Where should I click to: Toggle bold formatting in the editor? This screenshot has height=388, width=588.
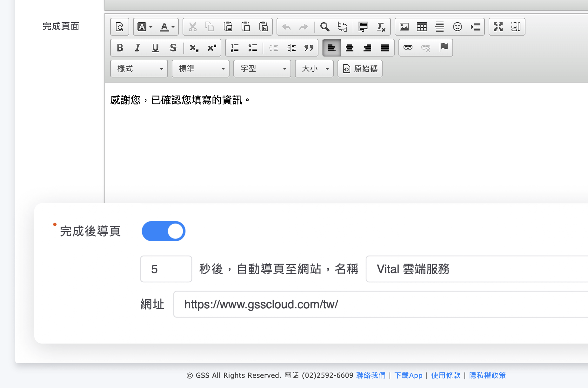(120, 48)
